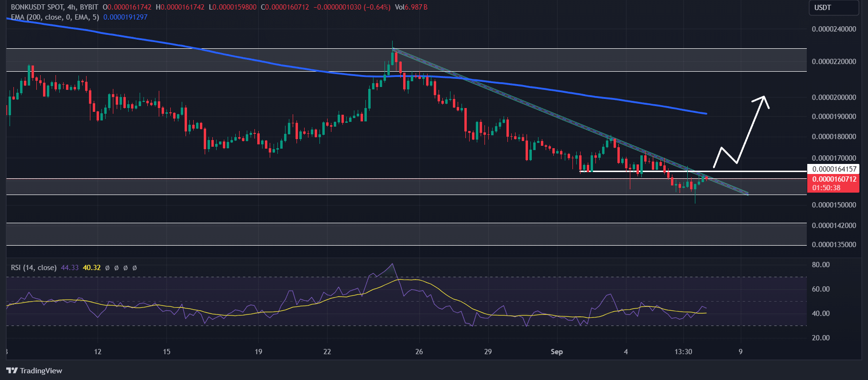Open the USDT currency selector
Image resolution: width=868 pixels, height=380 pixels.
[x=834, y=8]
